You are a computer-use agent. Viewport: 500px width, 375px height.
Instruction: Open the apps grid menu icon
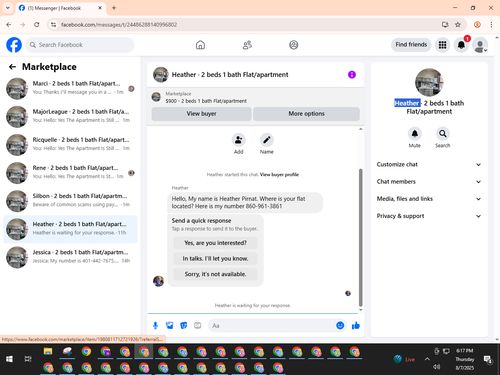pyautogui.click(x=442, y=45)
